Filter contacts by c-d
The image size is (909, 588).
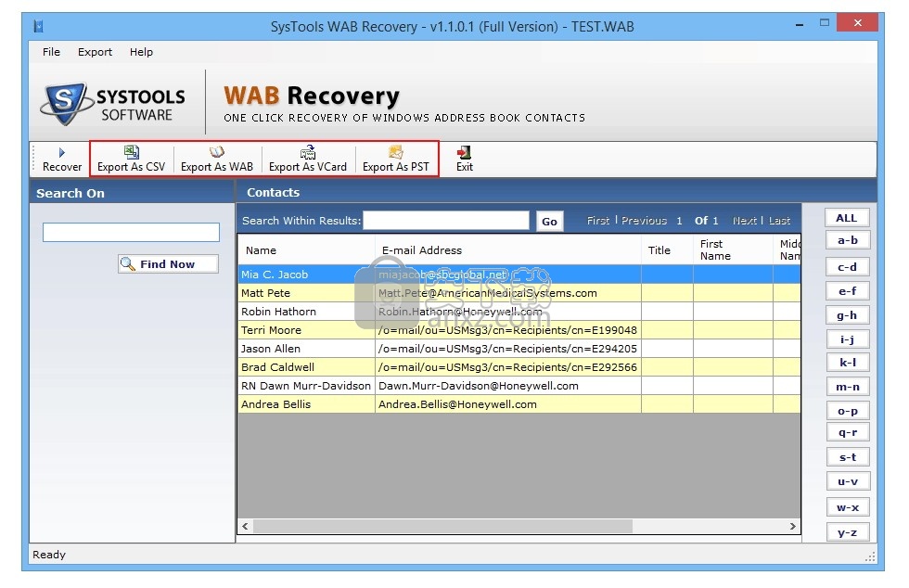848,267
